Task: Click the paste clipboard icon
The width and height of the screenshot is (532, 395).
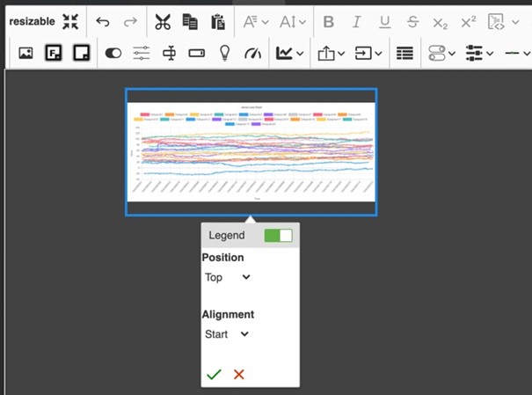Action: point(218,22)
